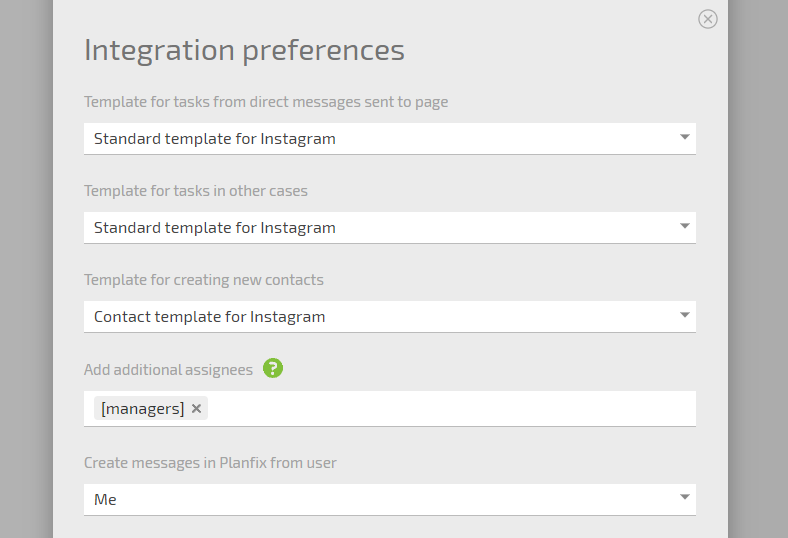Select the [managers] tag label

coord(143,408)
